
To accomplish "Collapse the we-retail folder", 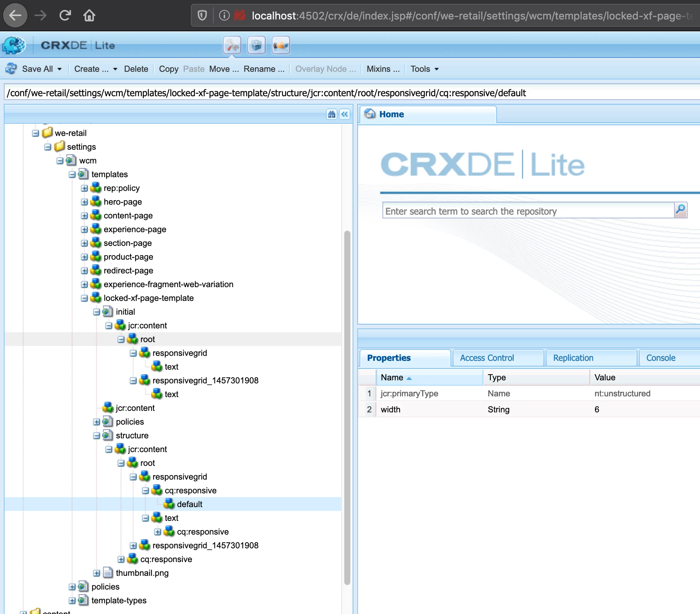I will 35,133.
